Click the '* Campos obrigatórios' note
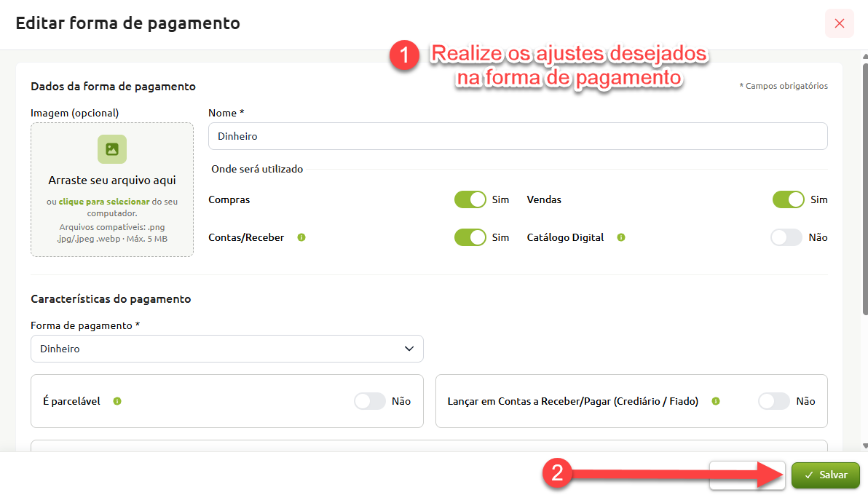868x495 pixels. 784,86
